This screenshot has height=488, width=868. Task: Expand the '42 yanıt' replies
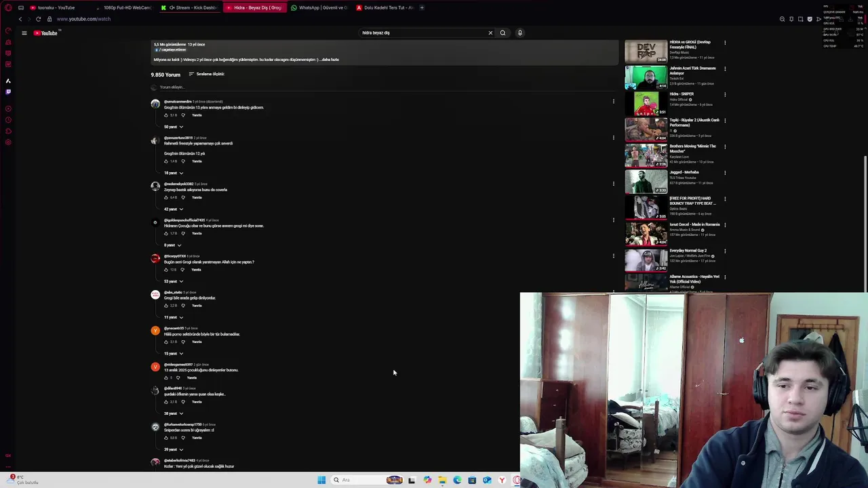coord(174,209)
